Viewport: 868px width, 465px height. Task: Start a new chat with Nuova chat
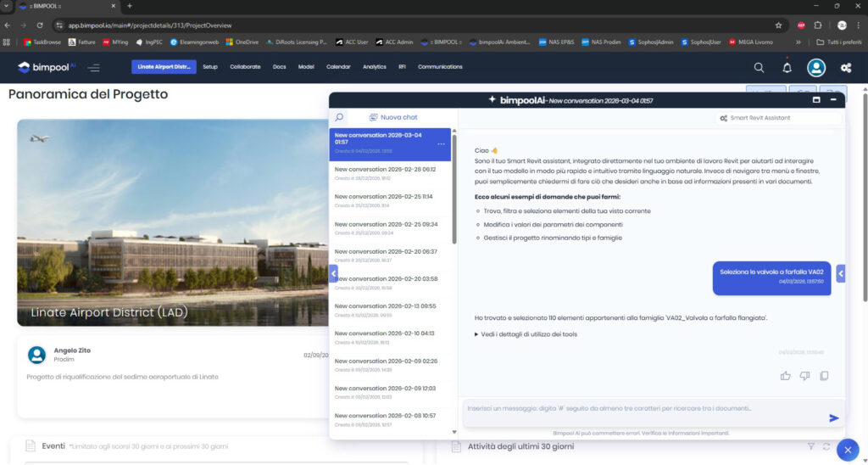tap(393, 118)
